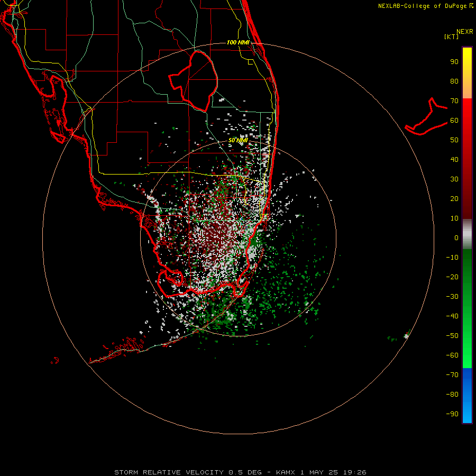Click the -50 value on velocity scale
This screenshot has height=476, width=476.
point(452,336)
